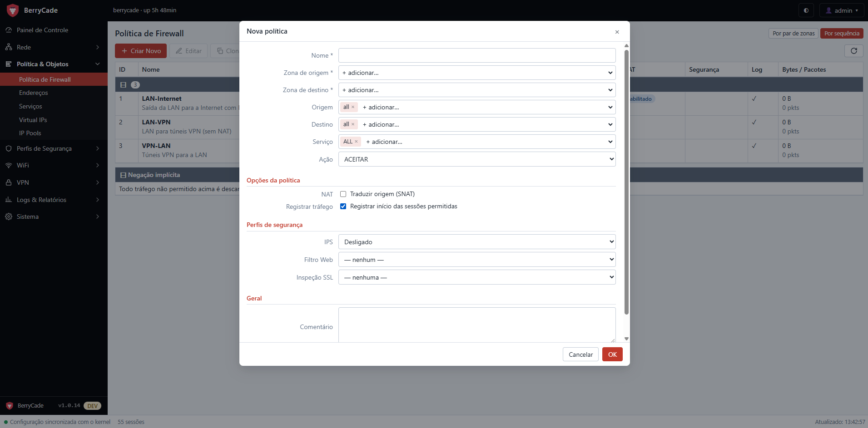The height and width of the screenshot is (428, 868).
Task: Open Zona de origem dropdown
Action: [x=477, y=73]
